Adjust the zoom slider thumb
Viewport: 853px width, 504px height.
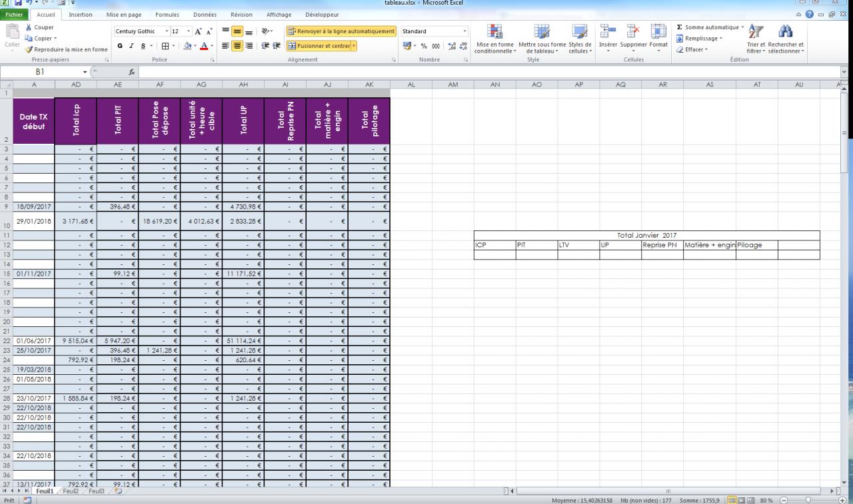click(808, 499)
